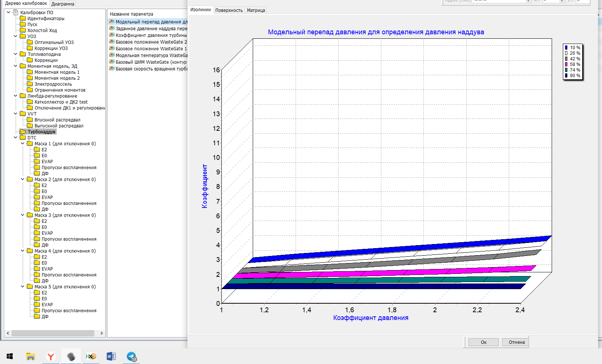Collapse the УОЗ tree node
The height and width of the screenshot is (364, 602).
tap(16, 36)
